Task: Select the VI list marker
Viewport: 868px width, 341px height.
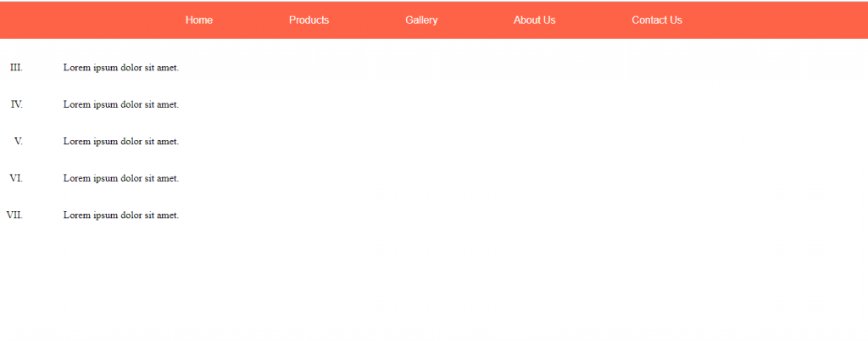Action: click(x=17, y=178)
